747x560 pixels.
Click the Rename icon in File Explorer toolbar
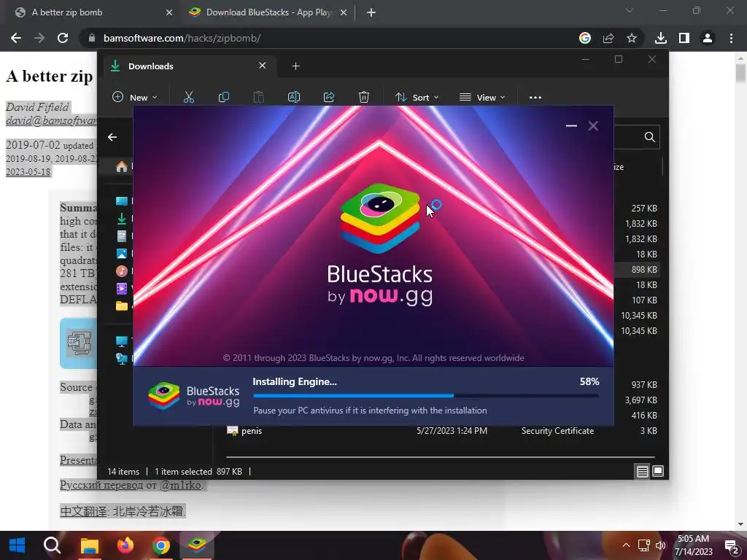pos(294,97)
